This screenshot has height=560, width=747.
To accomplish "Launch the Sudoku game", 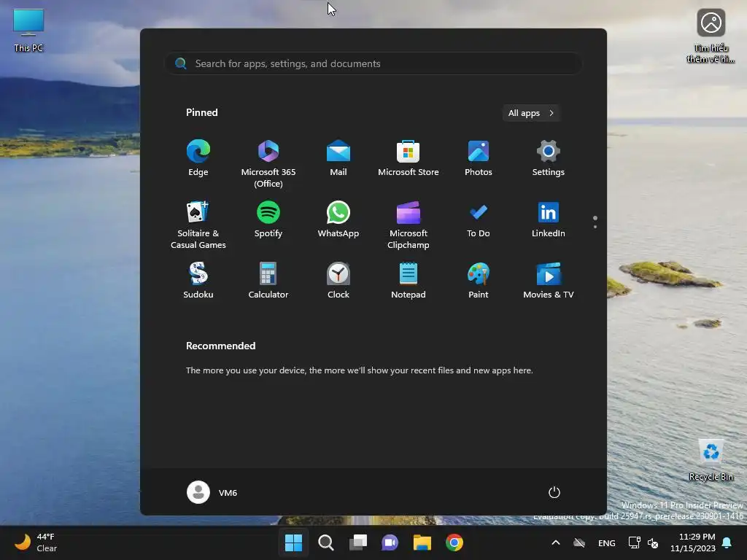I will tap(198, 281).
